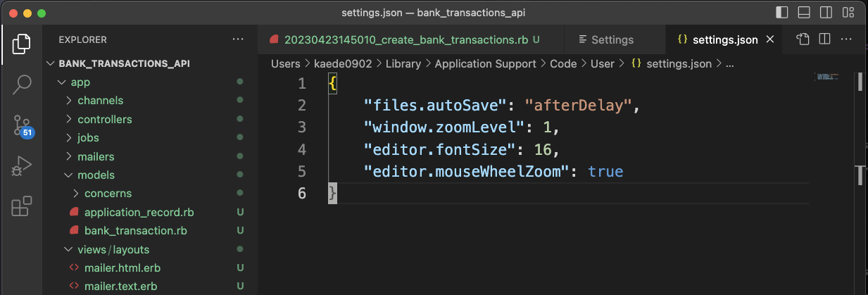Toggle the primary side bar layout button

pyautogui.click(x=782, y=13)
